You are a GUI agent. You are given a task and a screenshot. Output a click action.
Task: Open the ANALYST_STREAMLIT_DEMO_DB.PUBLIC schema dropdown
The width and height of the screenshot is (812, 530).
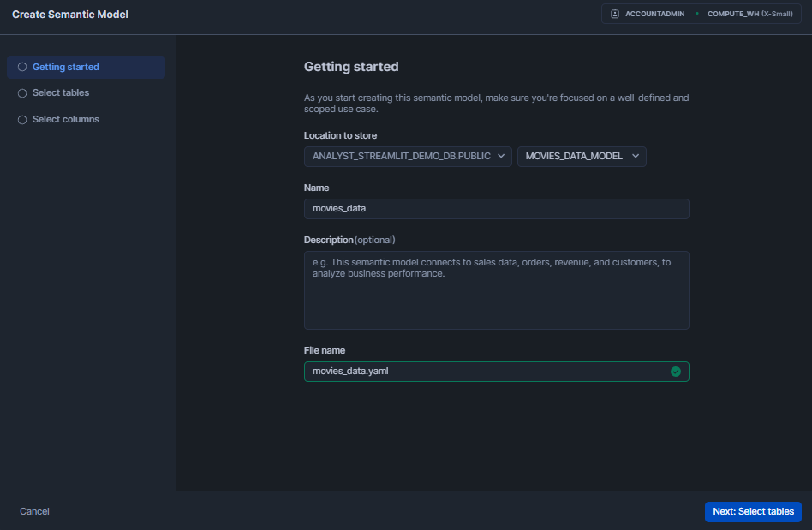click(x=408, y=157)
